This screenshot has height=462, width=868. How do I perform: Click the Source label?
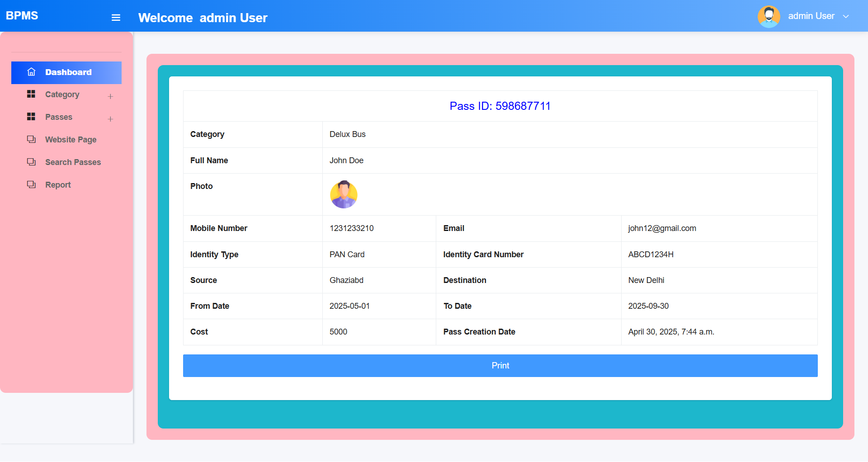tap(203, 280)
